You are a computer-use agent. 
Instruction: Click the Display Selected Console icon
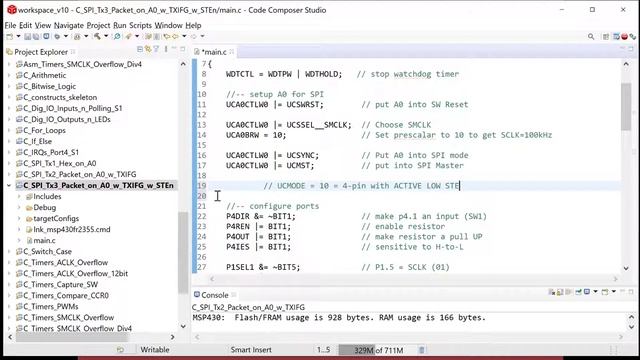coord(587,292)
